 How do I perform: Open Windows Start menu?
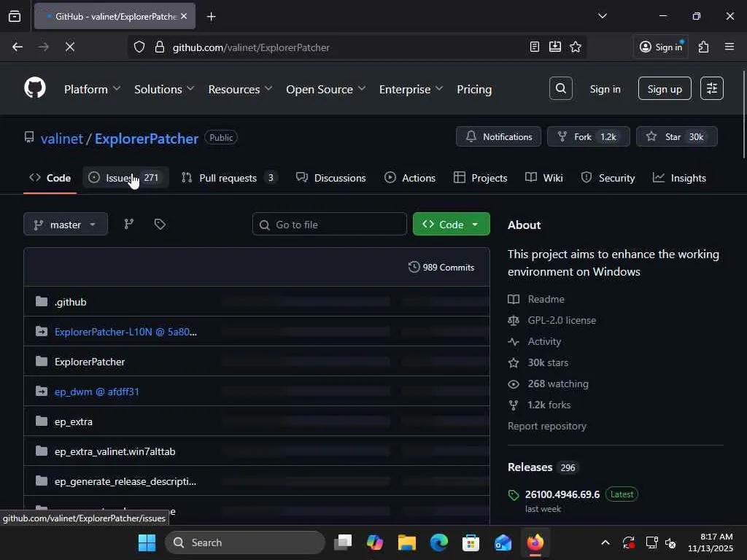[x=147, y=542]
